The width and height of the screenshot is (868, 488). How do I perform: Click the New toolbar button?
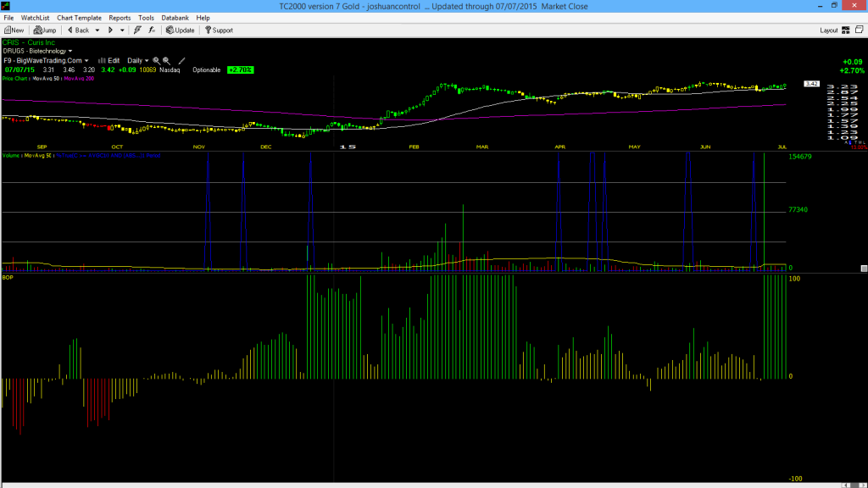14,30
